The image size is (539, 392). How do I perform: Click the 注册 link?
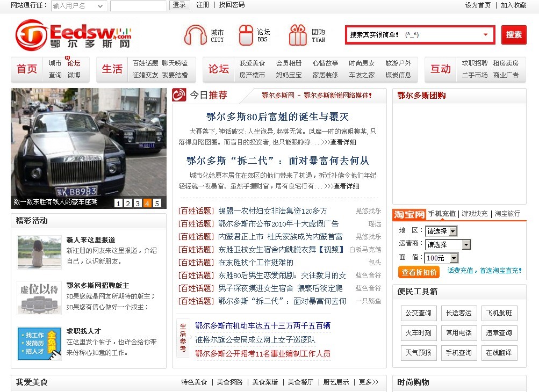[x=203, y=5]
